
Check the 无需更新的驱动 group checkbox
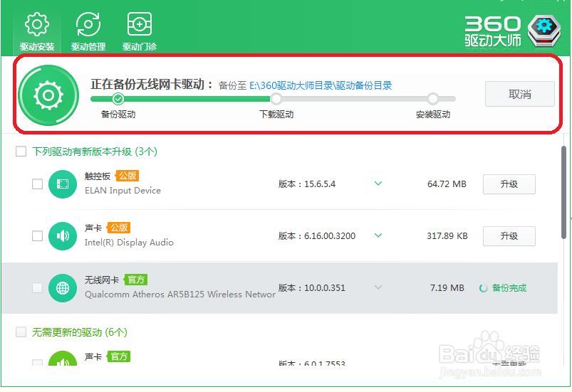click(x=21, y=332)
